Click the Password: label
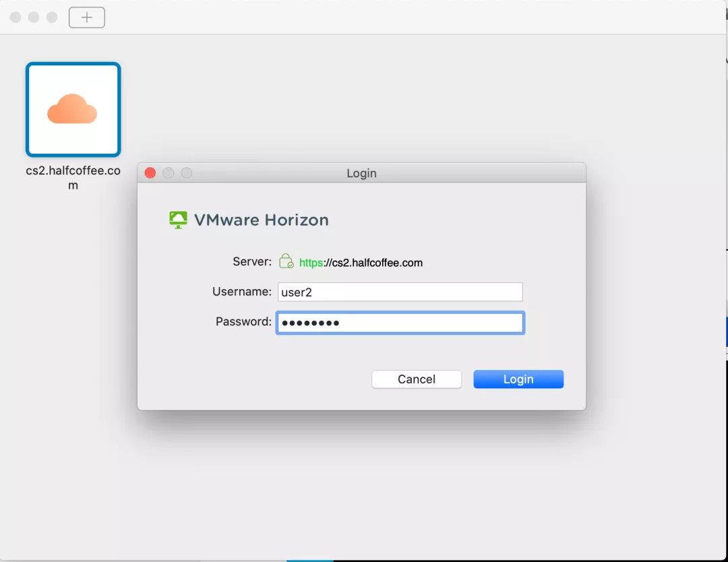This screenshot has width=728, height=562. (243, 321)
